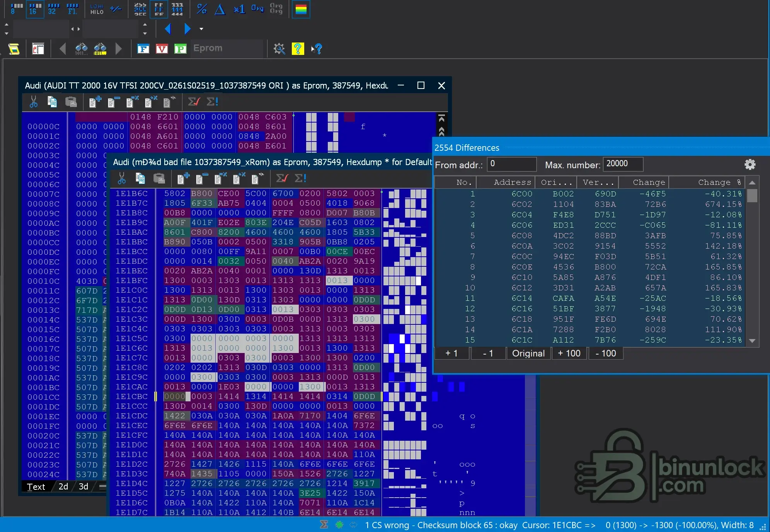The height and width of the screenshot is (532, 770).
Task: Switch to 32-bit data width
Action: [53, 9]
